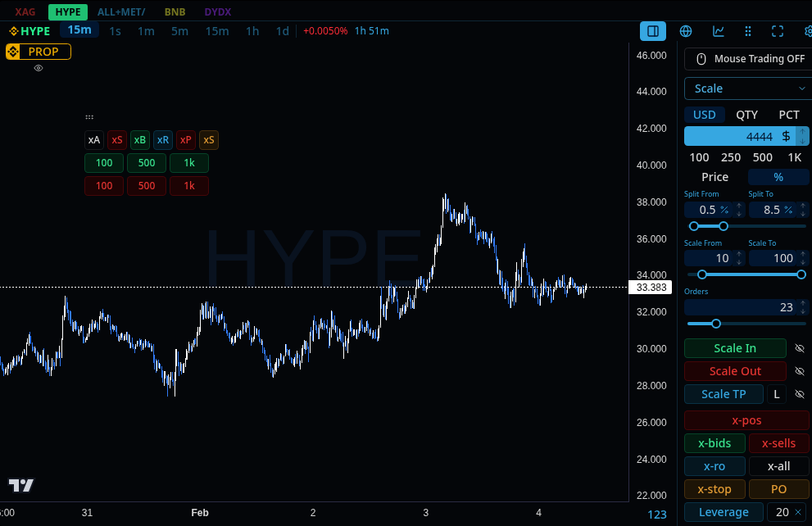Switch to the BNB symbol tab
This screenshot has height=526, width=812.
pyautogui.click(x=175, y=11)
